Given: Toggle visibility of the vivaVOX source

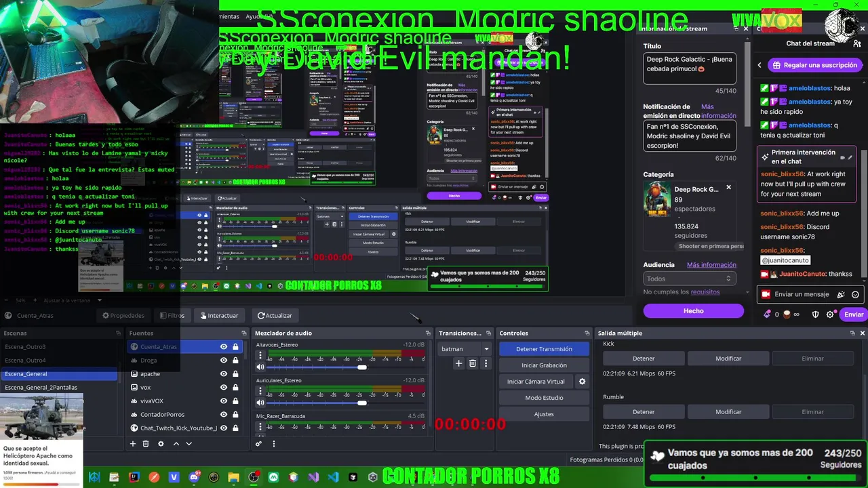Looking at the screenshot, I should pos(223,401).
